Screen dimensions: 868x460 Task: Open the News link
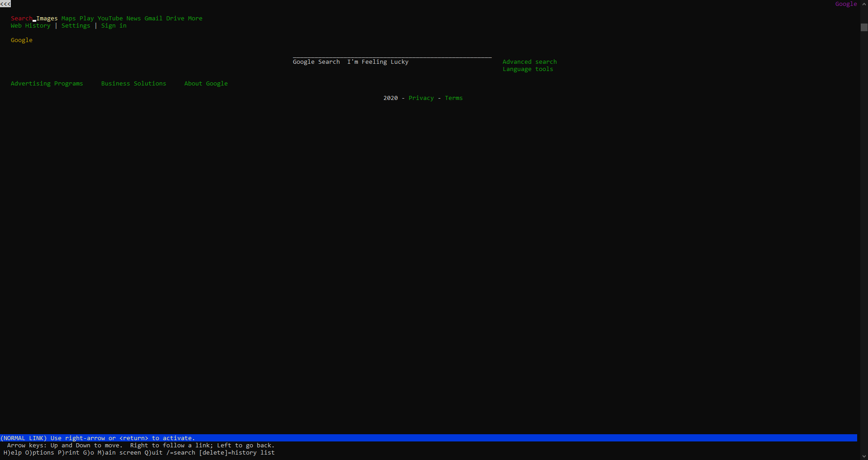point(134,19)
